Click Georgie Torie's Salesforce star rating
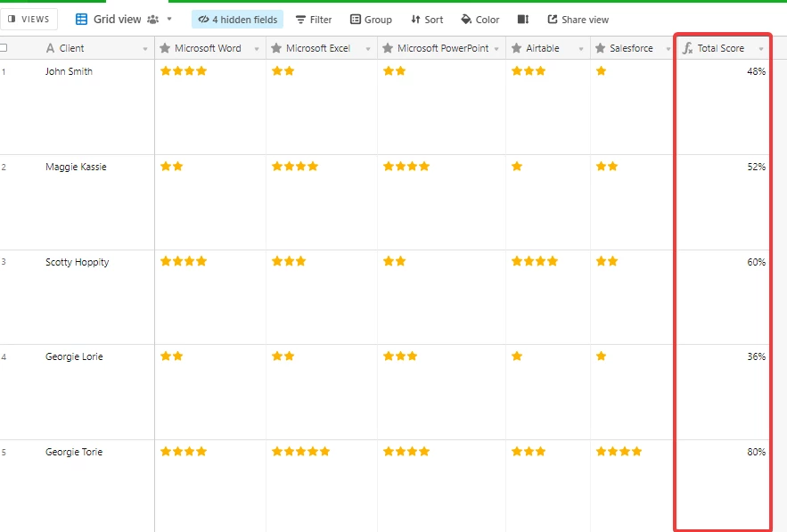The height and width of the screenshot is (532, 787). [619, 451]
